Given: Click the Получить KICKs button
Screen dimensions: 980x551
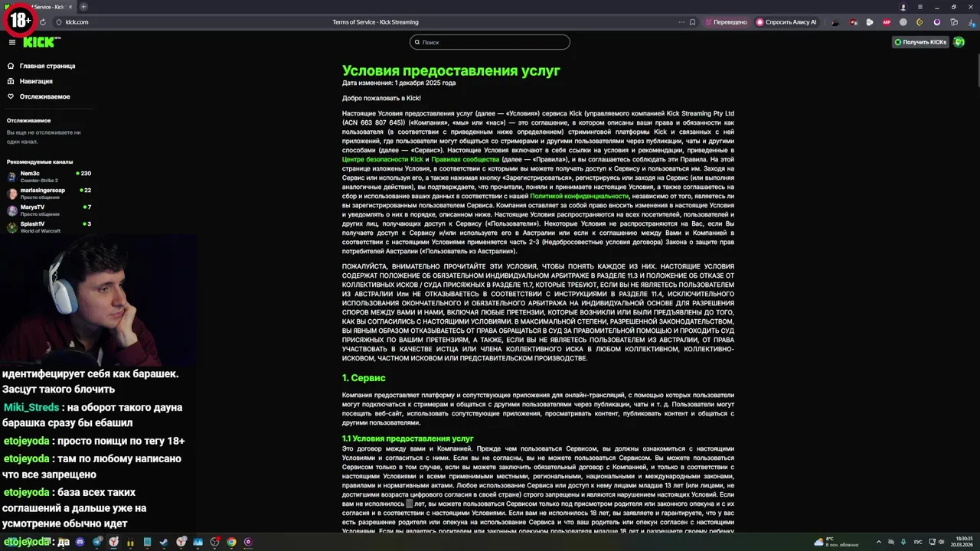Looking at the screenshot, I should coord(921,42).
